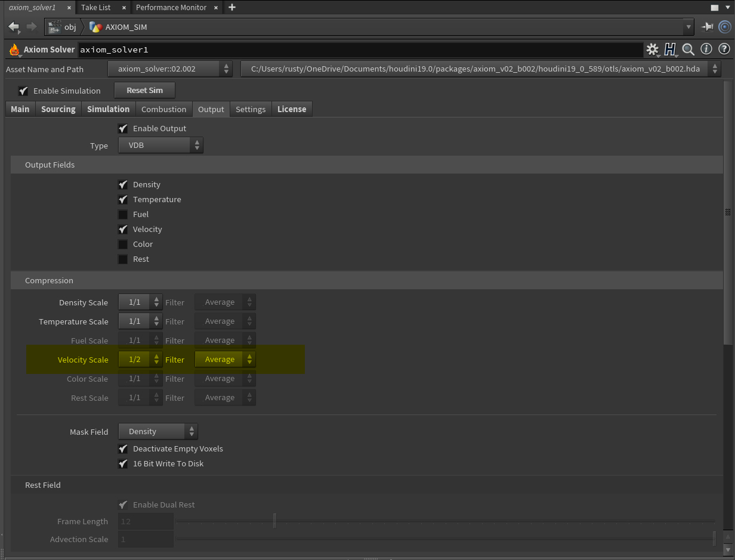
Task: Open the H operator type menu
Action: [671, 49]
